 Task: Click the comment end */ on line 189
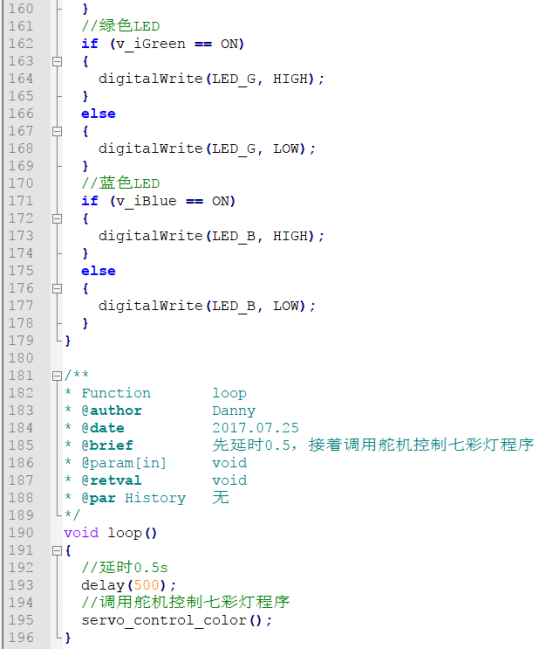[x=72, y=515]
